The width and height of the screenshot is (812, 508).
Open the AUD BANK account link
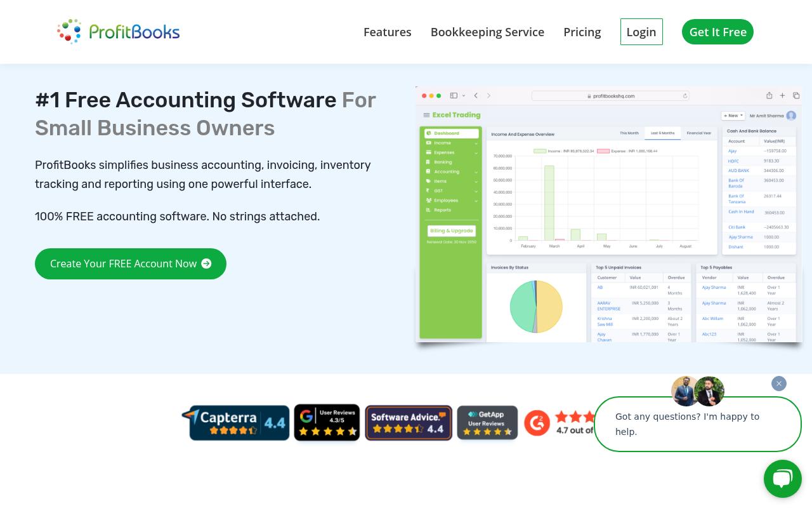(738, 171)
